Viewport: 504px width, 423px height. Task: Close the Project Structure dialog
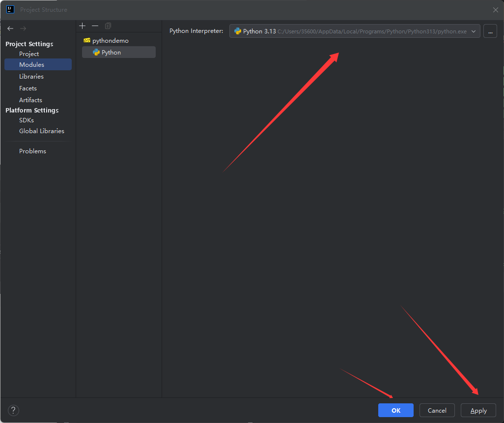coord(495,10)
